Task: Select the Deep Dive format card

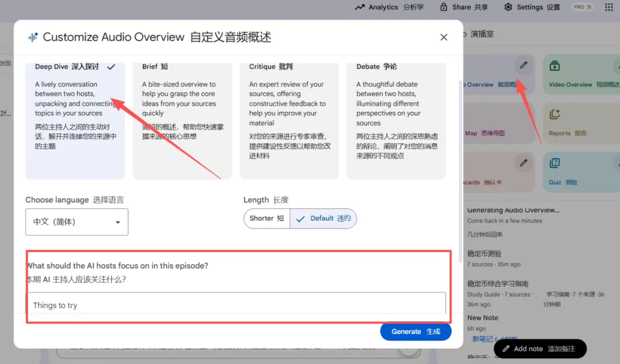Action: 75,121
